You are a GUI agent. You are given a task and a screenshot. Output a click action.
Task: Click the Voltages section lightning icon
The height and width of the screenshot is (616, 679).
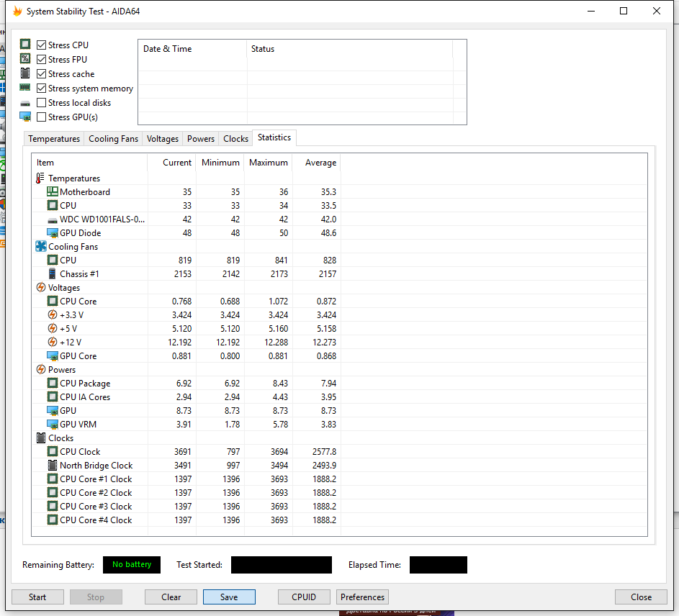41,287
